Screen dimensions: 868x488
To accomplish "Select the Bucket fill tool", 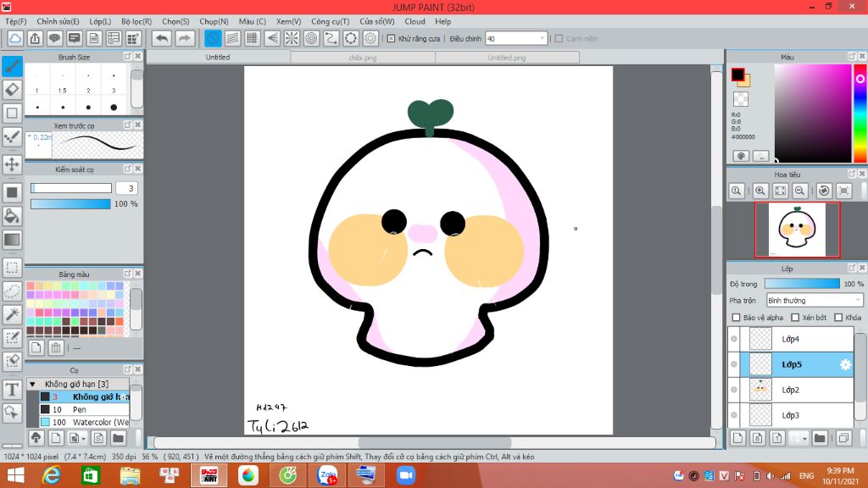I will (x=12, y=216).
